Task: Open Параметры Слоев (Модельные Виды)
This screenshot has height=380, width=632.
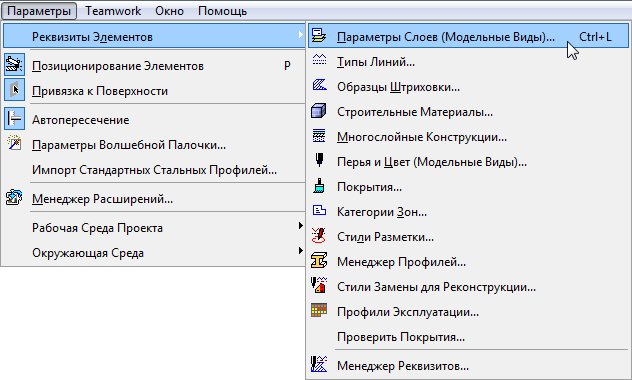Action: tap(446, 37)
